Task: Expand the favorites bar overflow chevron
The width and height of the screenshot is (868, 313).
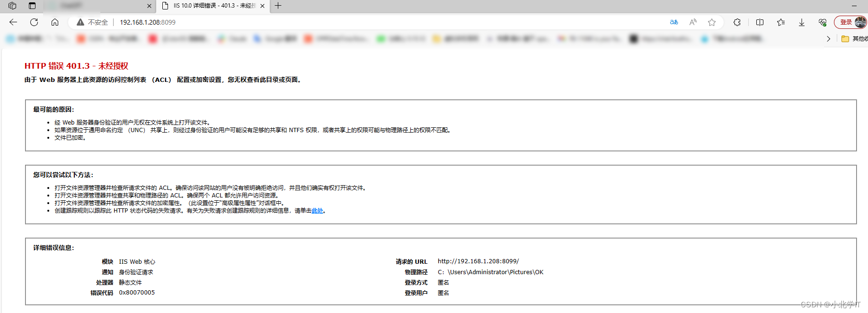Action: click(x=828, y=39)
